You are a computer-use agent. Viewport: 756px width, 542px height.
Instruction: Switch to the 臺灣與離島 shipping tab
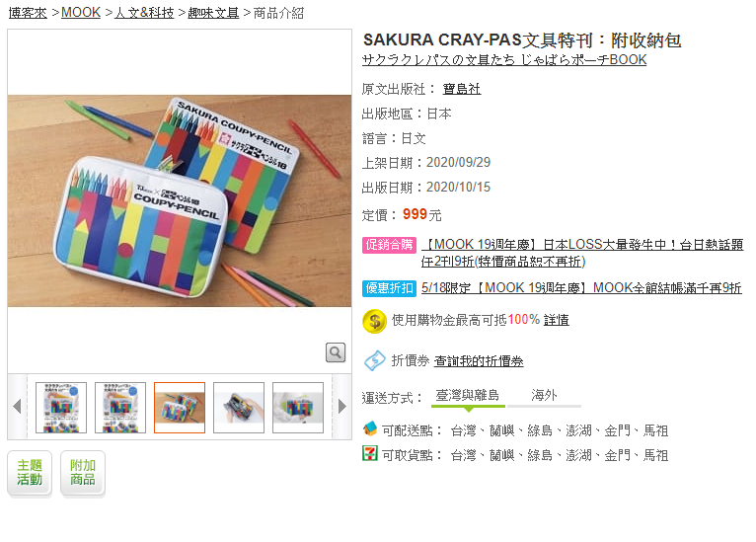tap(467, 396)
